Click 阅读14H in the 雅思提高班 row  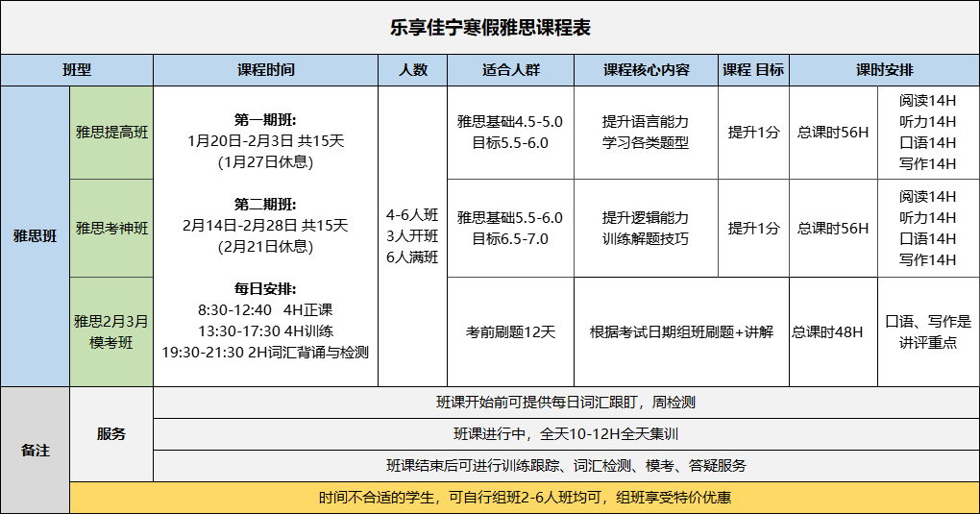(x=927, y=101)
